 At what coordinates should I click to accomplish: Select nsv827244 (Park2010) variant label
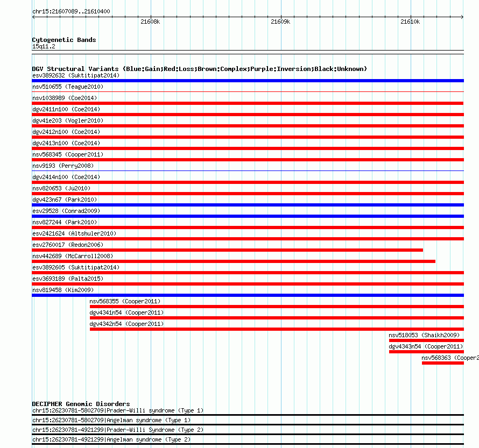click(65, 222)
